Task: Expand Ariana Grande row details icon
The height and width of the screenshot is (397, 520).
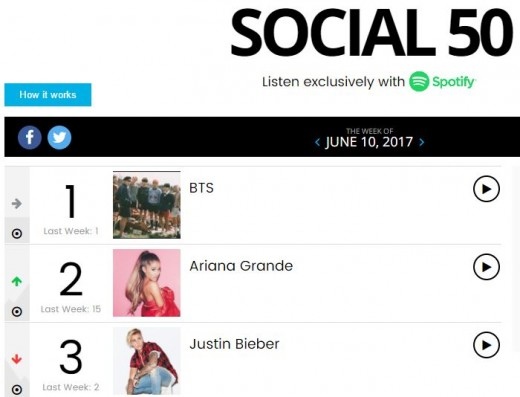Action: coord(17,312)
